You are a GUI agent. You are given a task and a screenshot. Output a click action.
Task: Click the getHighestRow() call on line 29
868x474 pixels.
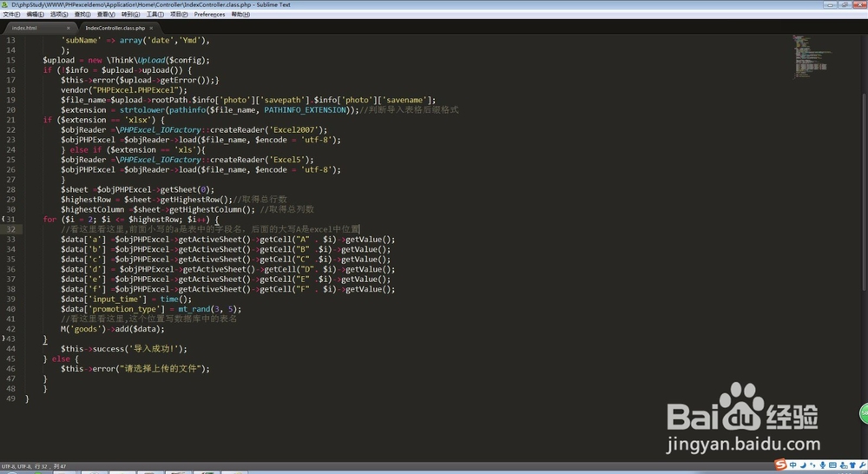(195, 200)
